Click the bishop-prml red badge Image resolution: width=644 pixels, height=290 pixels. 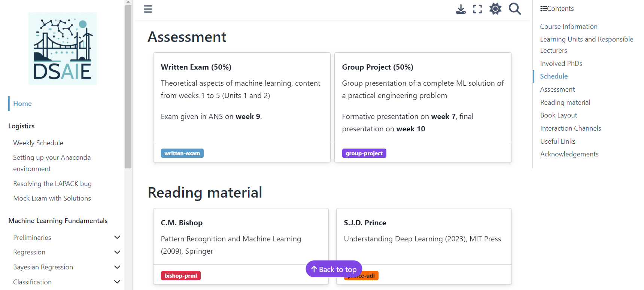click(181, 276)
